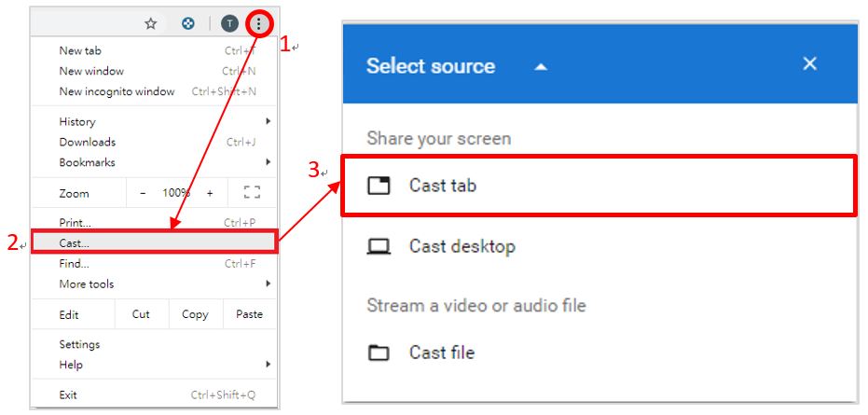868x415 pixels.
Task: Open Downloads menu entry
Action: pos(153,142)
